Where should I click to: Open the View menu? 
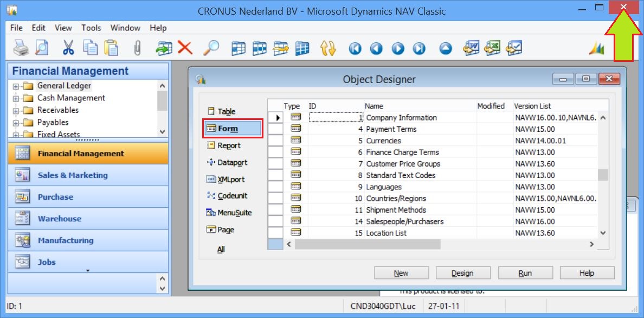pyautogui.click(x=63, y=28)
